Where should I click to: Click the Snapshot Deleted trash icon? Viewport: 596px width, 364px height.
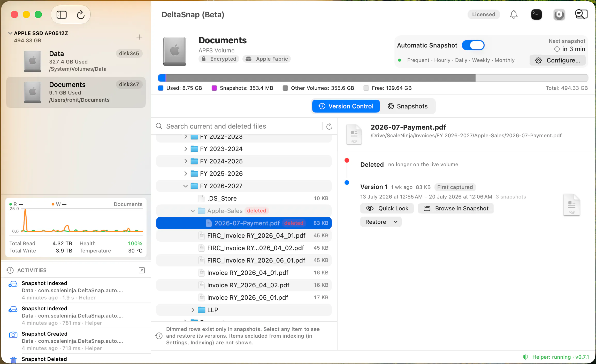[13, 360]
